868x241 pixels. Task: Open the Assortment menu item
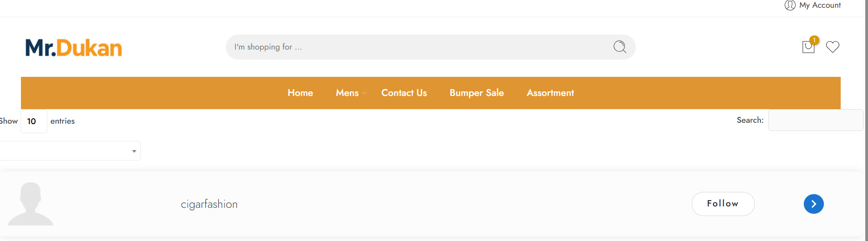coord(550,93)
